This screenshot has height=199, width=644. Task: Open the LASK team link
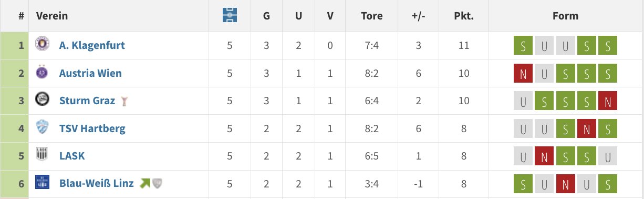72,156
